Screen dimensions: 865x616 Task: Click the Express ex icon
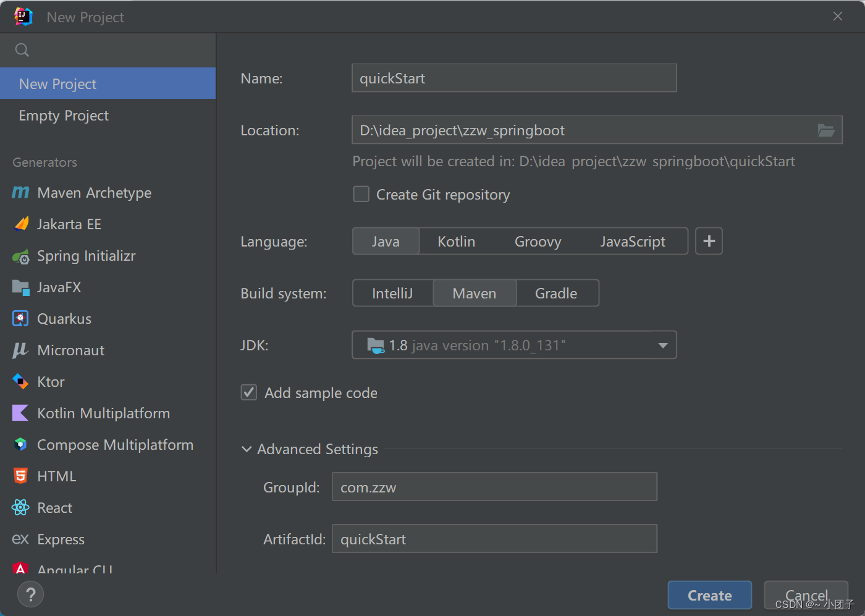pyautogui.click(x=20, y=539)
